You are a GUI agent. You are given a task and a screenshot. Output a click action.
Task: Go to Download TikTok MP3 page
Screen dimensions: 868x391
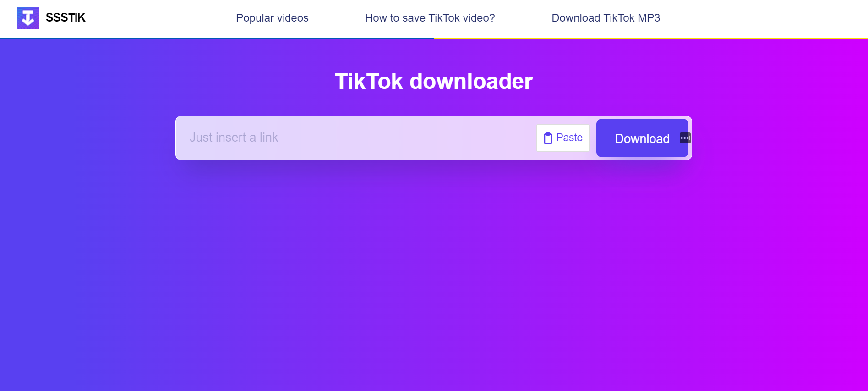(606, 18)
